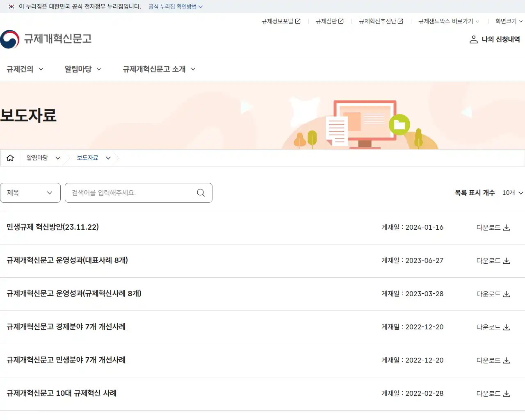
Task: Click the home icon in the breadcrumb
Action: [10, 157]
